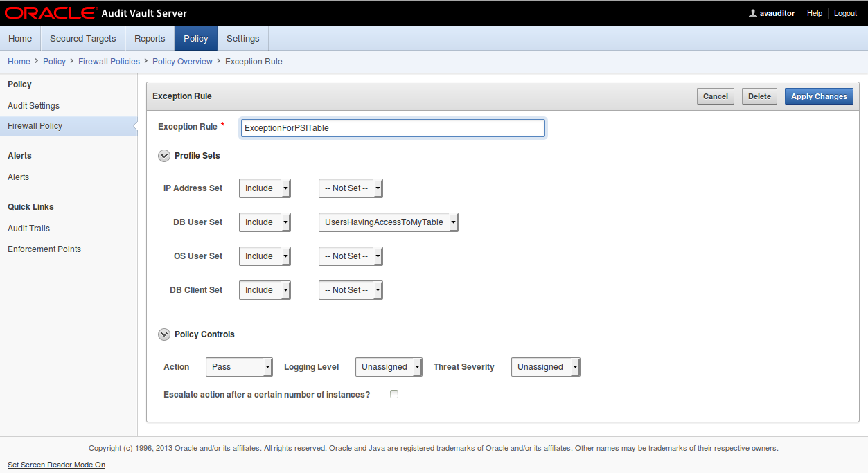Click Policy in the breadcrumb
The height and width of the screenshot is (473, 868).
coord(54,62)
